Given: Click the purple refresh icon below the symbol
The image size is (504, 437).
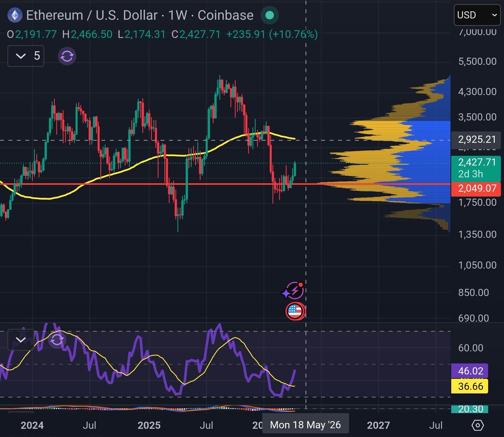Looking at the screenshot, I should click(x=67, y=56).
